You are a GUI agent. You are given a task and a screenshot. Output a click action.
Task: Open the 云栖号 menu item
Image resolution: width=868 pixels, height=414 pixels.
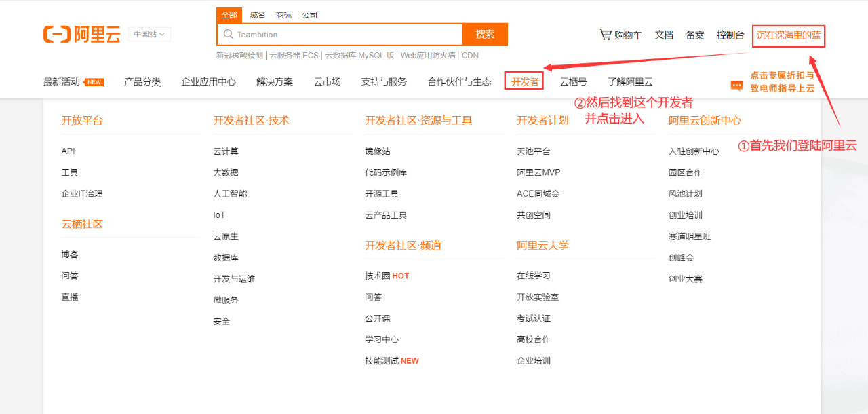tap(573, 82)
